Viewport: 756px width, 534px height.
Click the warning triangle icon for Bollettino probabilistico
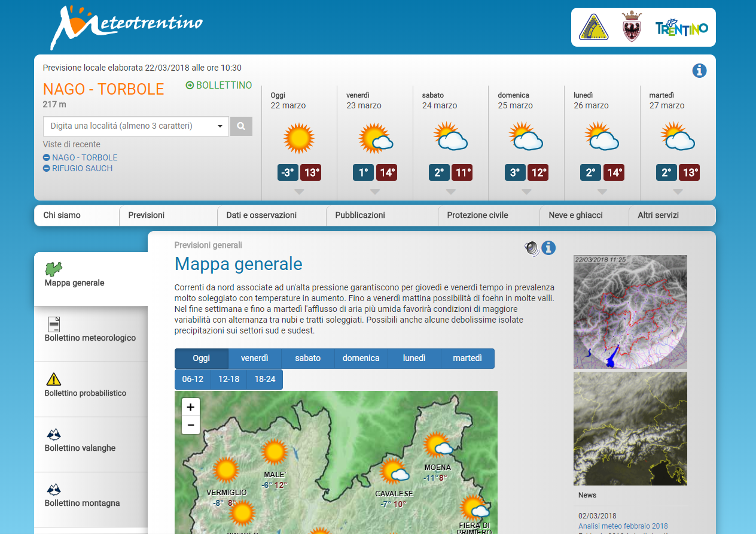coord(54,379)
